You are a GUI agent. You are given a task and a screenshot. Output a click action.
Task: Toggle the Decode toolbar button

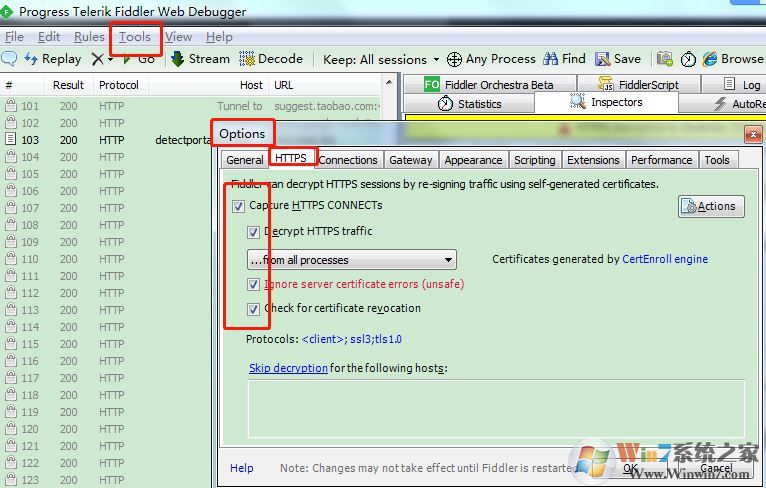point(271,59)
